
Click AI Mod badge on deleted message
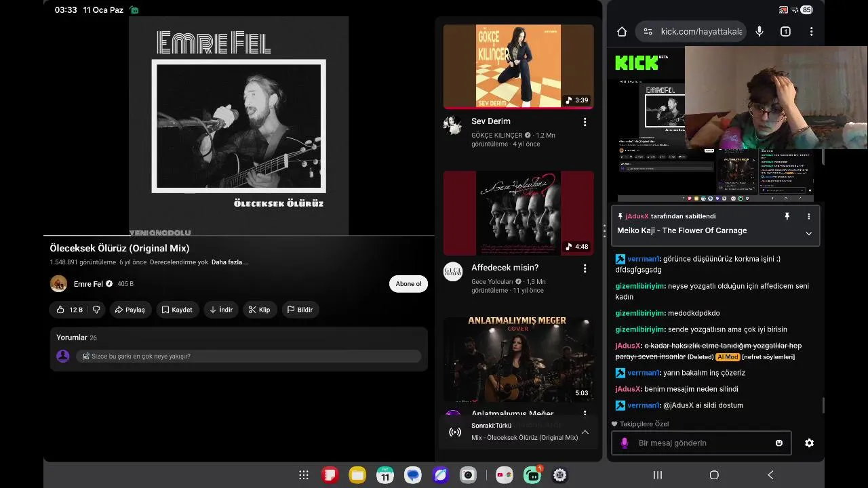click(728, 357)
